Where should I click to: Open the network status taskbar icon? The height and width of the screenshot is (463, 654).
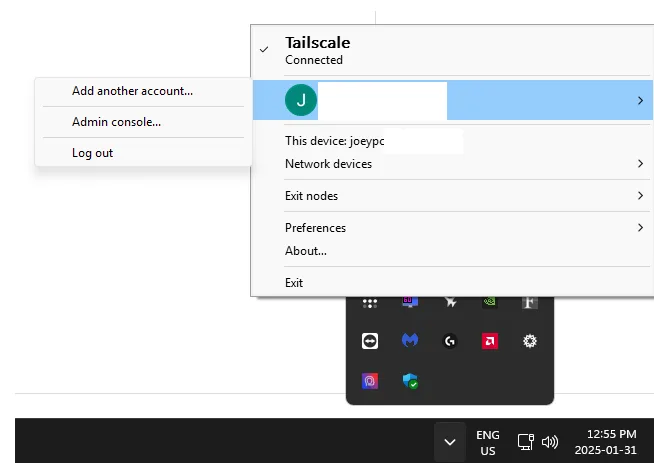526,442
